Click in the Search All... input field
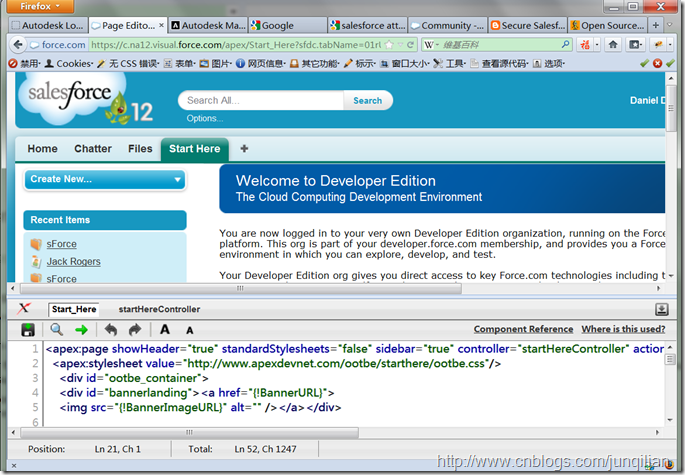 coord(261,101)
